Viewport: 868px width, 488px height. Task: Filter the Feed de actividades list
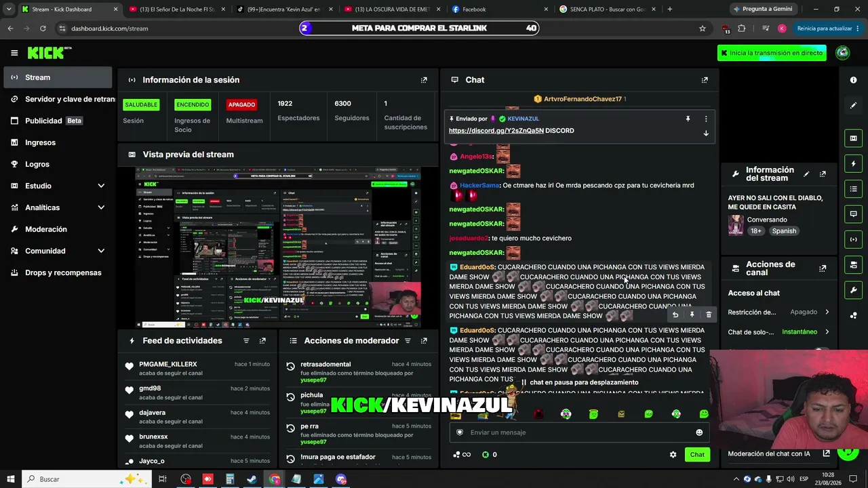pos(246,341)
